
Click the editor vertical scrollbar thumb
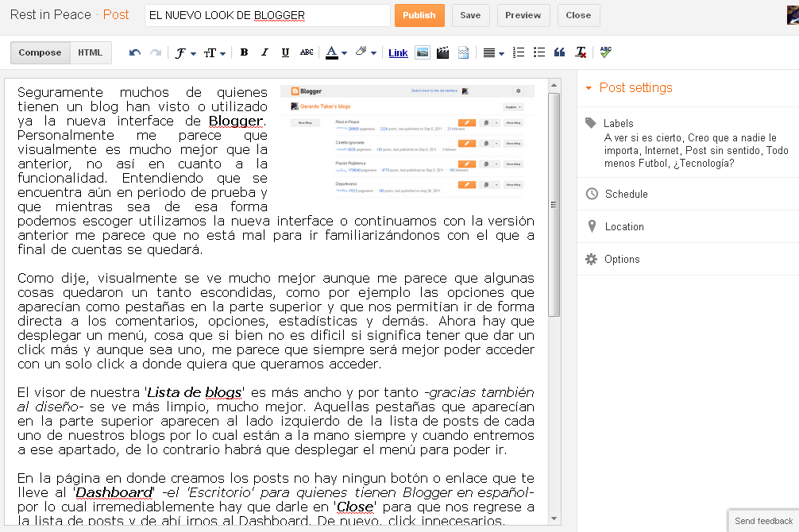554,204
